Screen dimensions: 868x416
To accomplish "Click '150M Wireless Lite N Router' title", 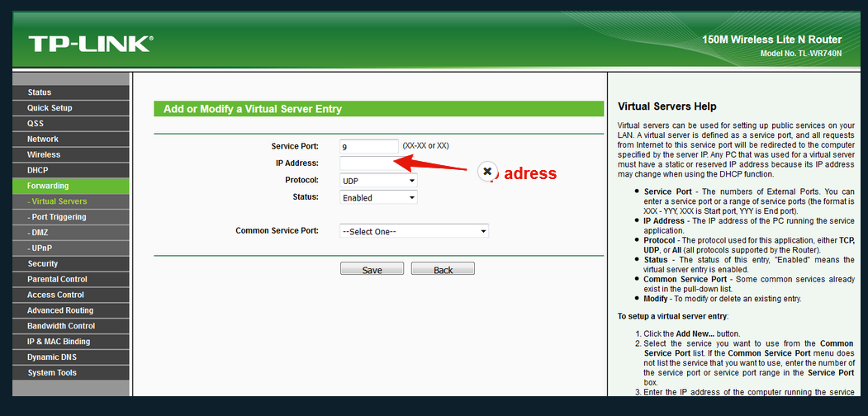I will click(771, 40).
